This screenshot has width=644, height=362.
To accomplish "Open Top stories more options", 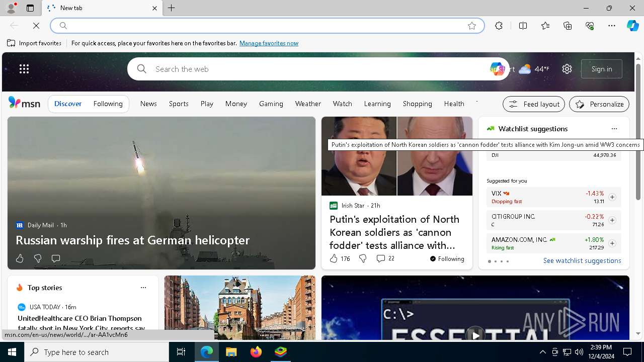I will pyautogui.click(x=143, y=288).
